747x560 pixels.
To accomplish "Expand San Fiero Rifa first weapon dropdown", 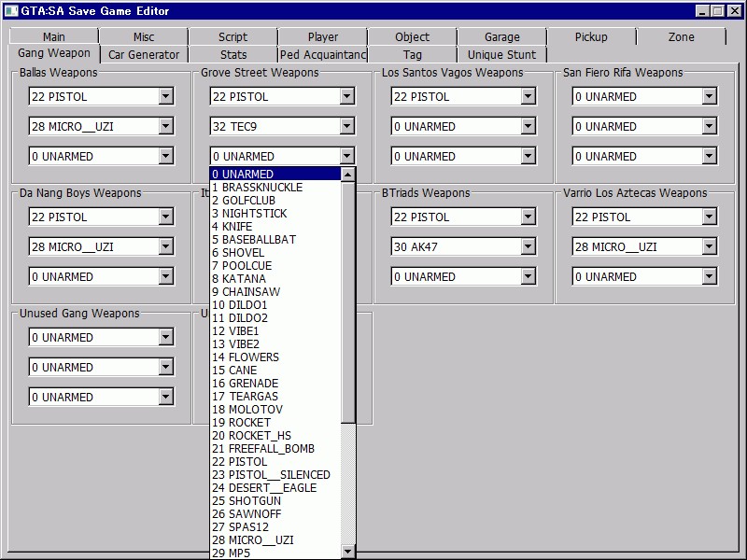I will (709, 96).
